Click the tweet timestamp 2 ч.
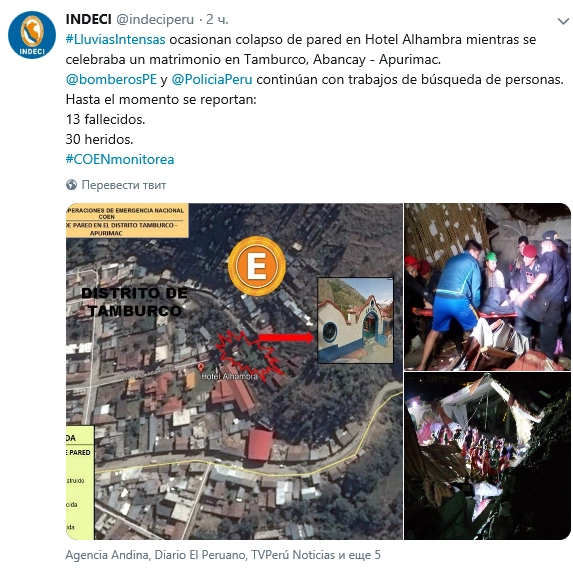This screenshot has width=573, height=574. (x=217, y=19)
